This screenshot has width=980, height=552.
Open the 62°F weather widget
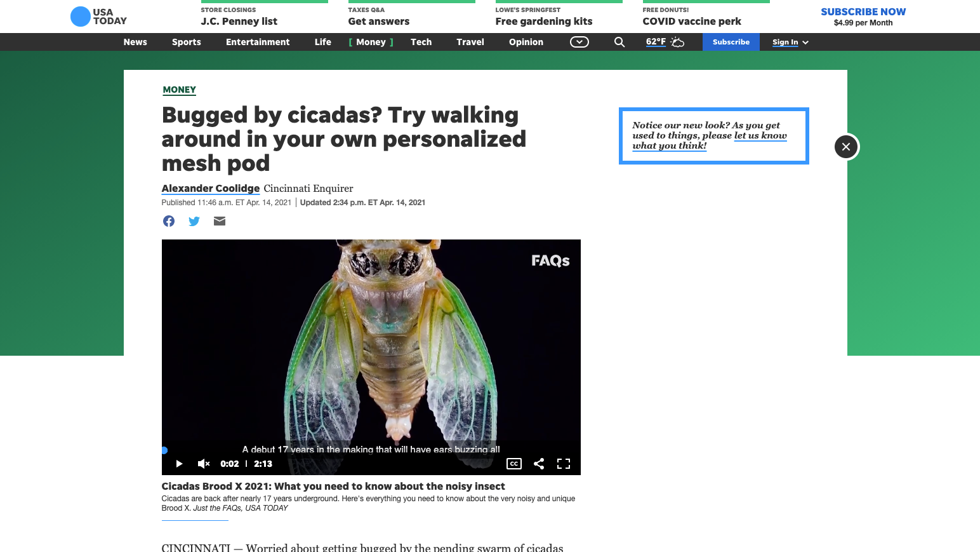click(665, 42)
